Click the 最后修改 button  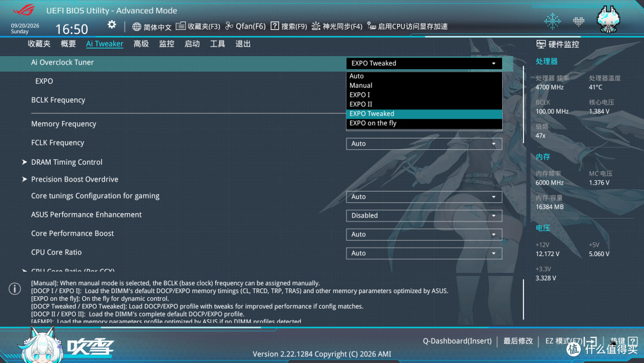518,341
